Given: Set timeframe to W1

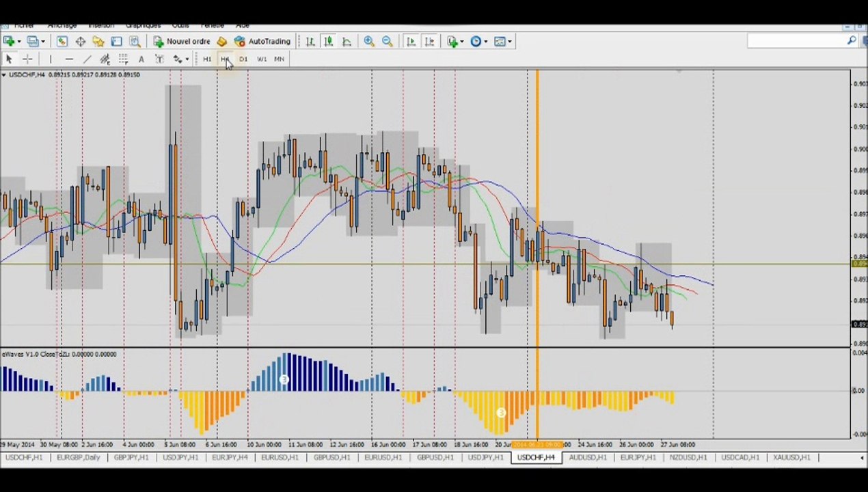Looking at the screenshot, I should [261, 59].
